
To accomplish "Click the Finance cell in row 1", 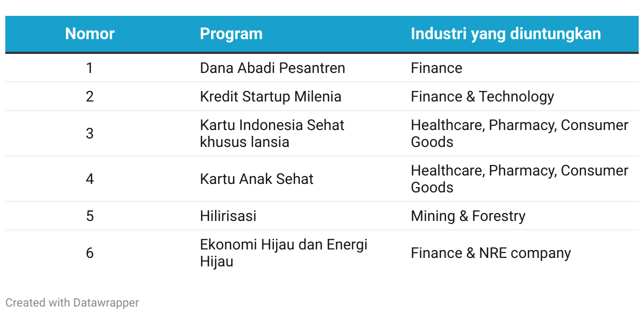I will tap(436, 68).
